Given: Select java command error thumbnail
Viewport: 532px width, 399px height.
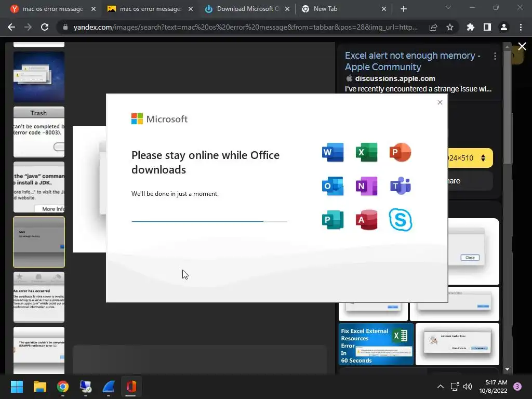Looking at the screenshot, I should (x=39, y=187).
